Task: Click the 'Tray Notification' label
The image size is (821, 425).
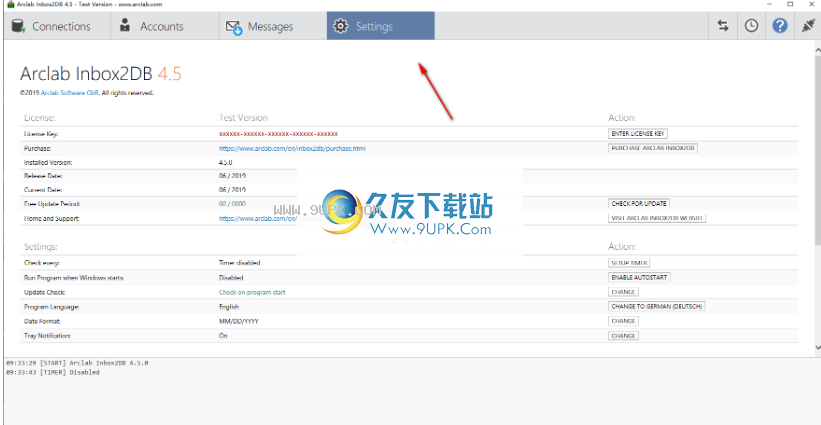Action: pos(47,335)
